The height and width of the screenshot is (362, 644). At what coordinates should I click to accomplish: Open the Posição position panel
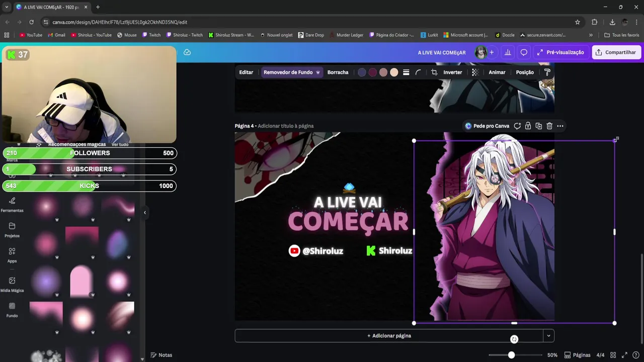(x=525, y=72)
